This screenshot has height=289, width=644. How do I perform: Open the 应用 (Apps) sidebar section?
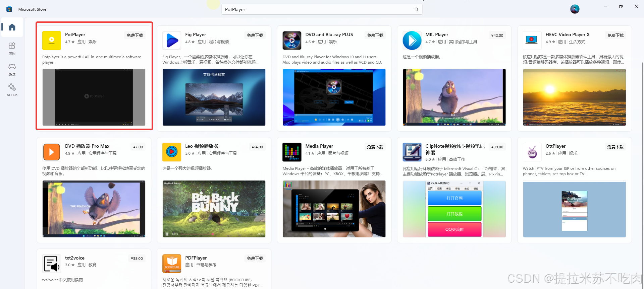(x=12, y=49)
